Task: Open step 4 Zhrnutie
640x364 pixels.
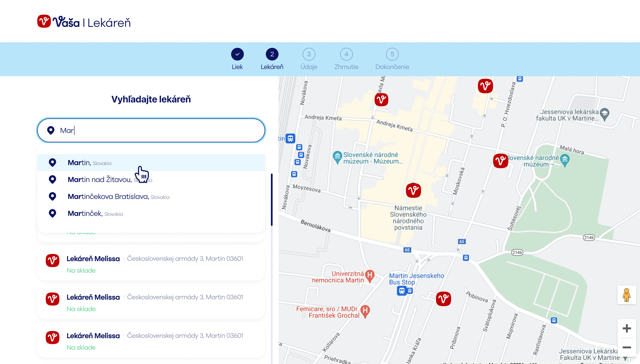Action: [x=346, y=54]
